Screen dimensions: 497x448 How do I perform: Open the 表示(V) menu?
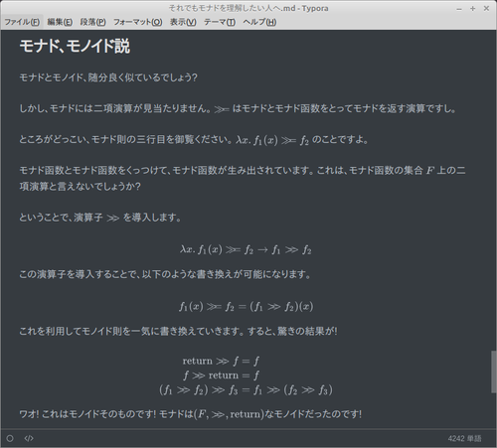click(x=183, y=22)
